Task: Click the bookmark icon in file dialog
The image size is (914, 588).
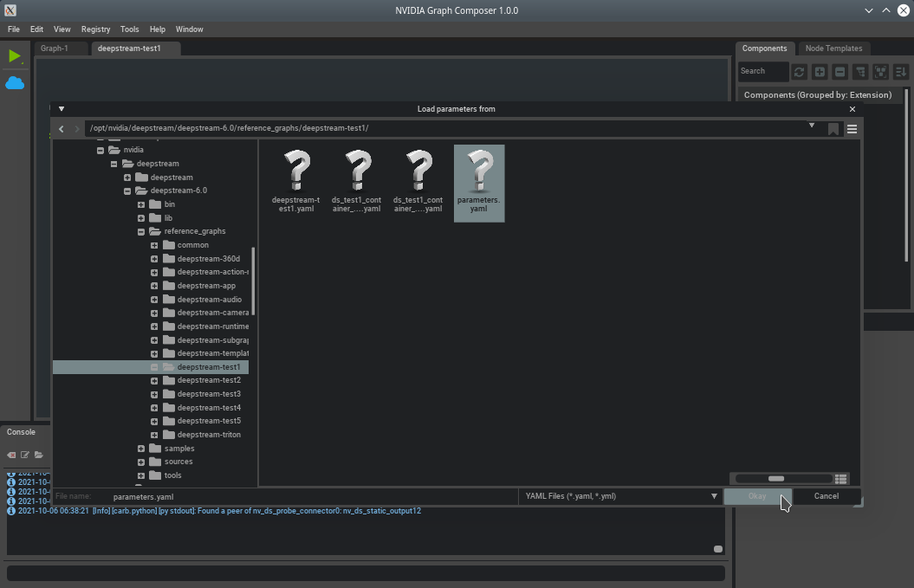Action: click(833, 129)
